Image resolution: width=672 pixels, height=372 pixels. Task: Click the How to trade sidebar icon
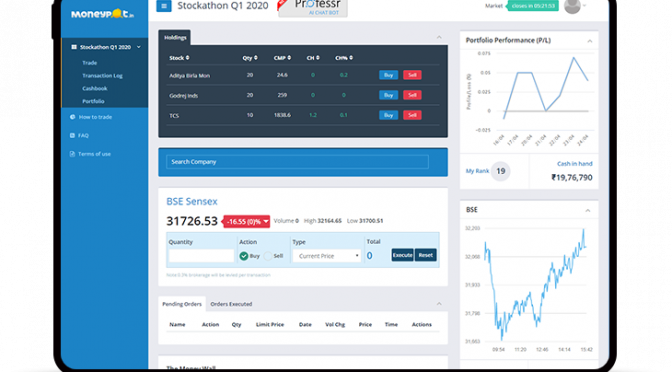click(x=72, y=117)
